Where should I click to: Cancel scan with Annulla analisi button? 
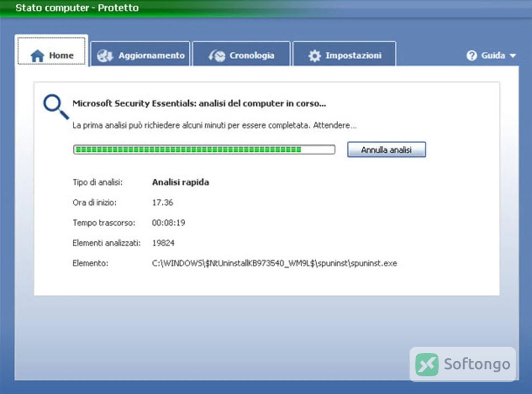(387, 150)
